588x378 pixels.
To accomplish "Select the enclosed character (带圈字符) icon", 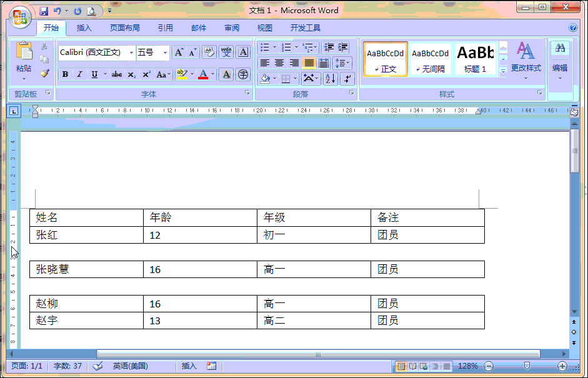I will pos(243,74).
